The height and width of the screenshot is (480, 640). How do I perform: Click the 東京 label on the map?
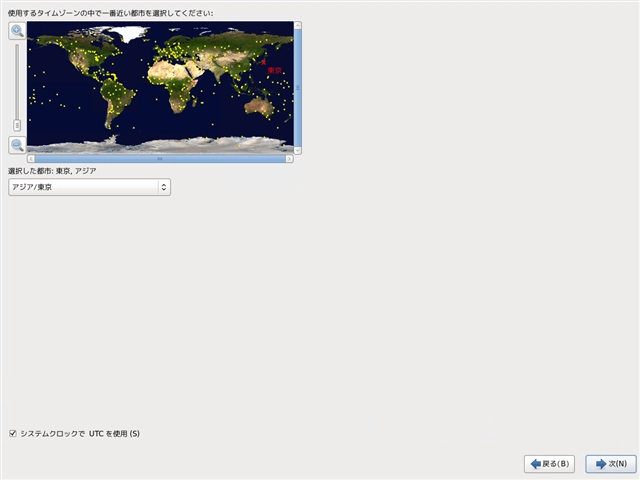(275, 71)
